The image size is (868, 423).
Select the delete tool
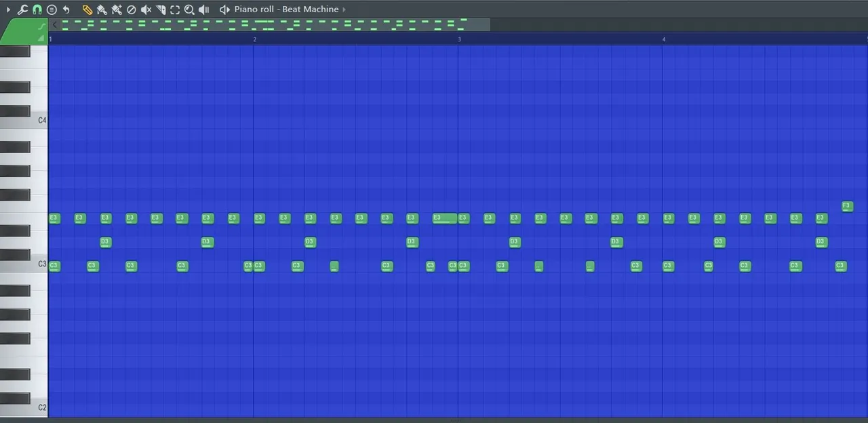coord(132,9)
